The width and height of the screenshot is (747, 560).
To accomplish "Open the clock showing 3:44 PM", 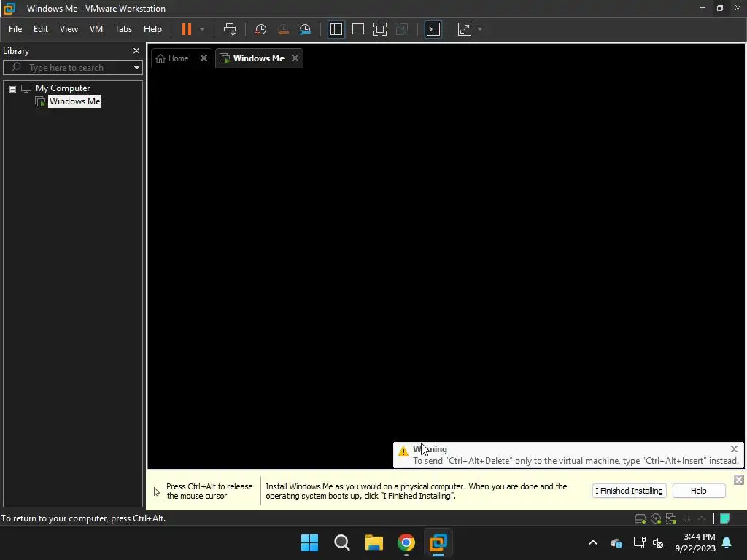I will 695,542.
